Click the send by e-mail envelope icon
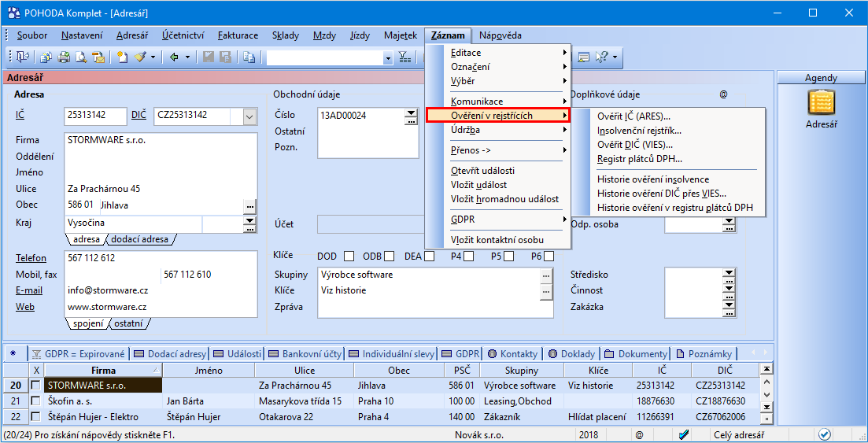 tap(98, 57)
